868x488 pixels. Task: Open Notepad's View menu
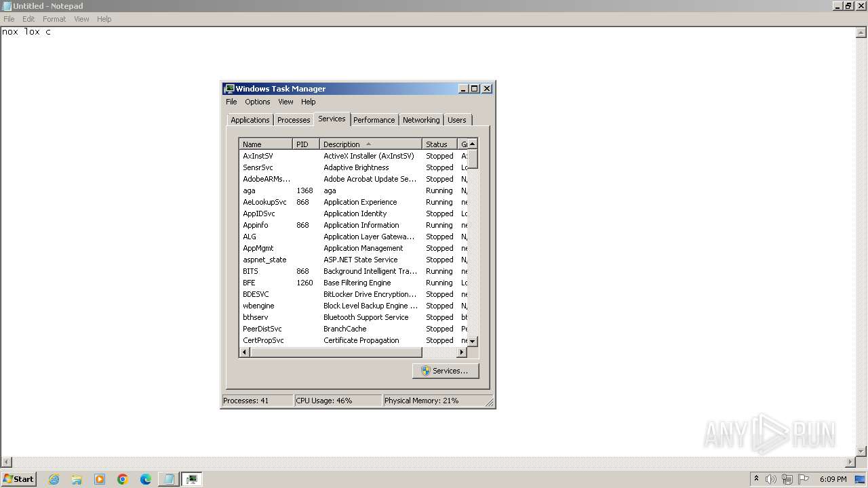pos(81,19)
